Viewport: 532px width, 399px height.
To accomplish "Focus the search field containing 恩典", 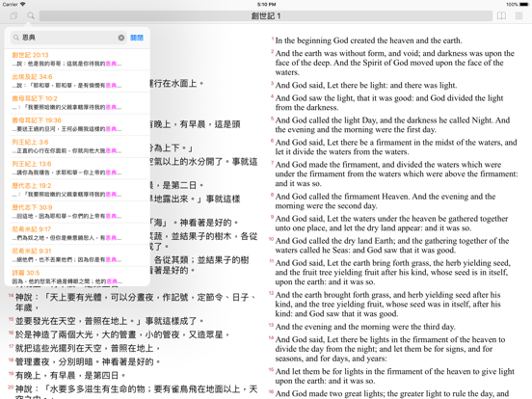I will click(68, 38).
